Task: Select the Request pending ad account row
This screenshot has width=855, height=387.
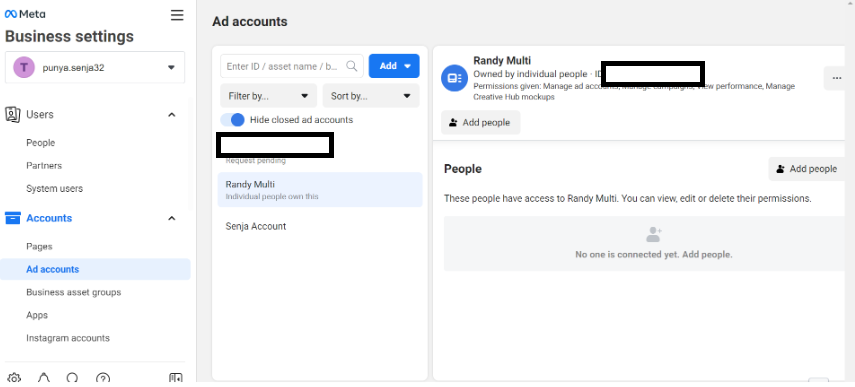Action: coord(320,149)
